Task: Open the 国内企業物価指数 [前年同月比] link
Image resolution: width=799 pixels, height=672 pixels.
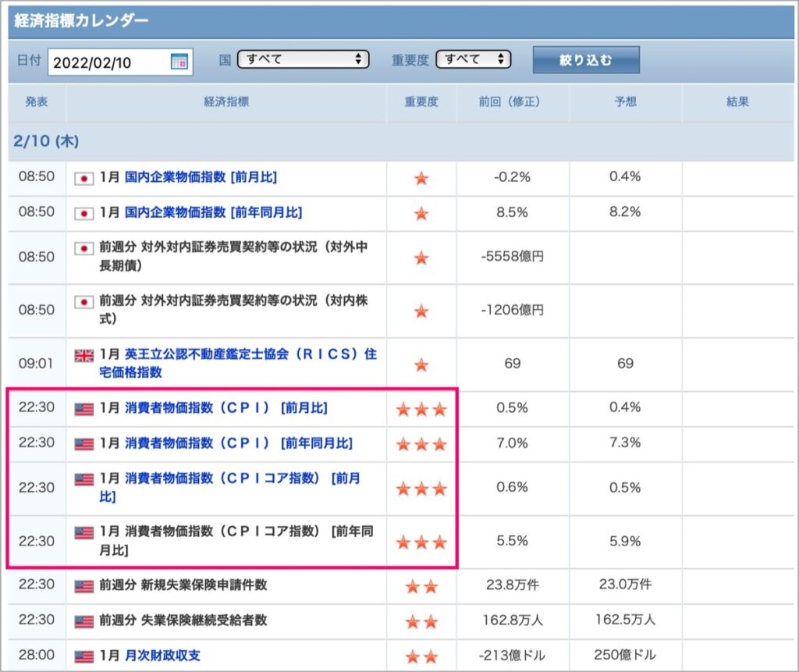Action: [x=214, y=212]
